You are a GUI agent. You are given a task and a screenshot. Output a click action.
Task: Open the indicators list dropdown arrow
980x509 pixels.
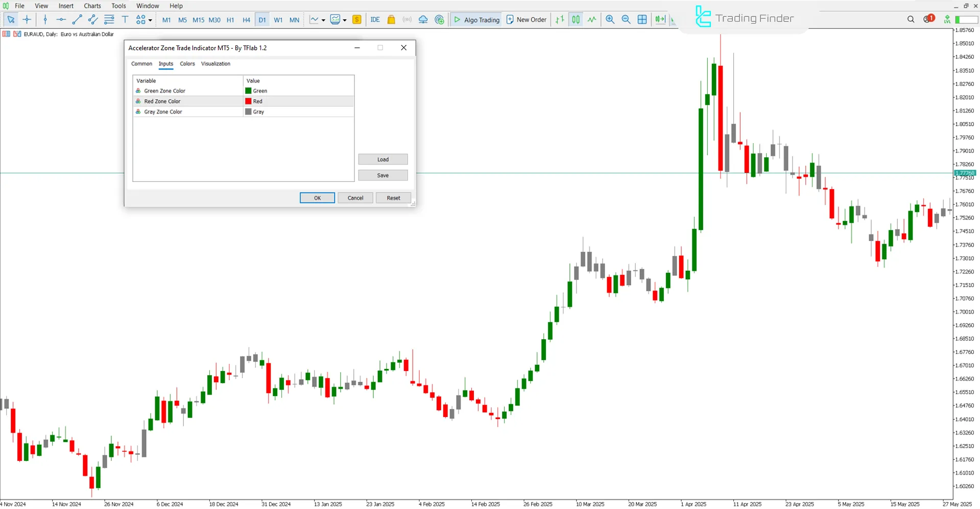pyautogui.click(x=323, y=20)
